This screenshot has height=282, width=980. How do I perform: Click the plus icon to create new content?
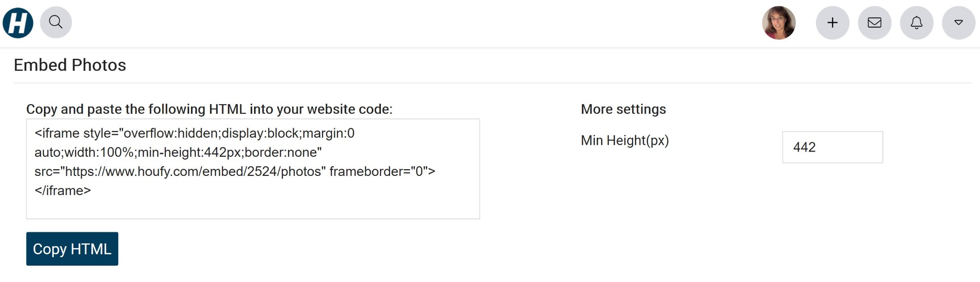click(833, 22)
